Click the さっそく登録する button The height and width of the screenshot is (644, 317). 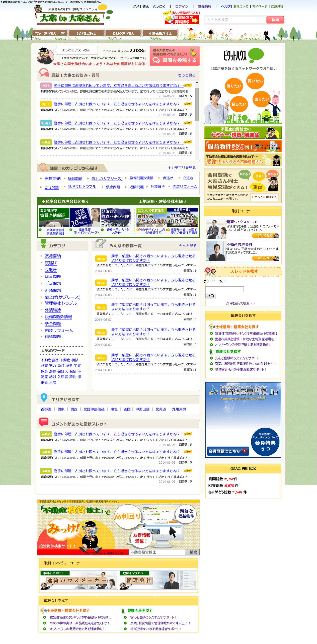pos(265,197)
